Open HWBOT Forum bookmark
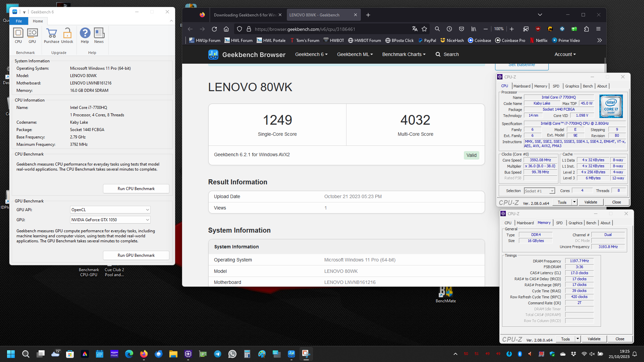 (365, 40)
